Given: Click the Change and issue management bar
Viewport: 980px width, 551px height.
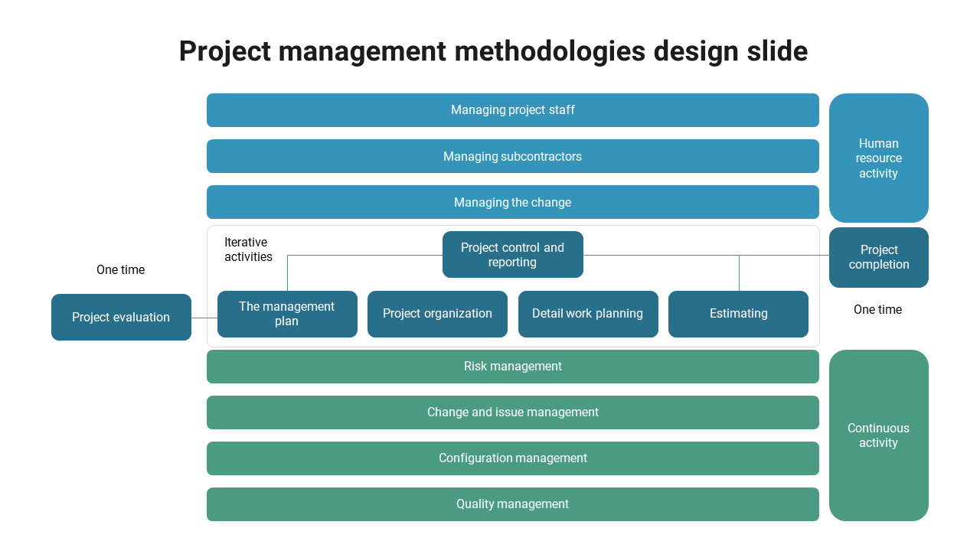Looking at the screenshot, I should [512, 412].
